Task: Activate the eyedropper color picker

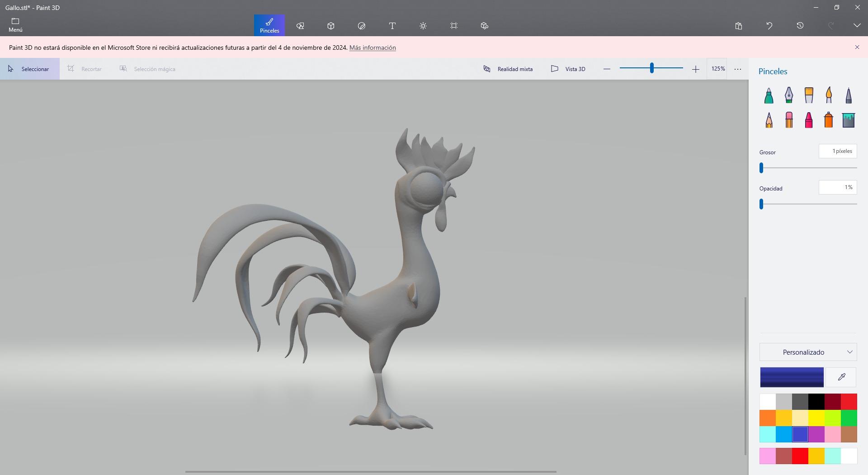Action: pyautogui.click(x=841, y=377)
